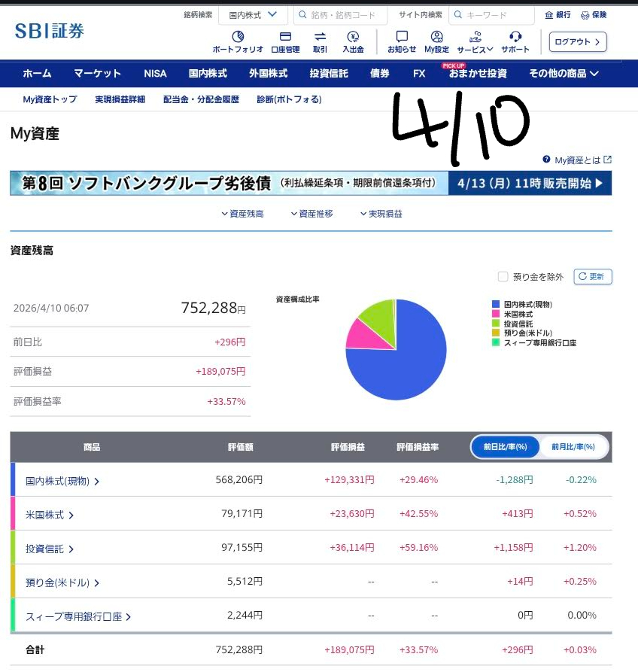Viewport: 638px width, 672px height.
Task: Switch to 前月比/率(%) toggle
Action: pos(573,447)
